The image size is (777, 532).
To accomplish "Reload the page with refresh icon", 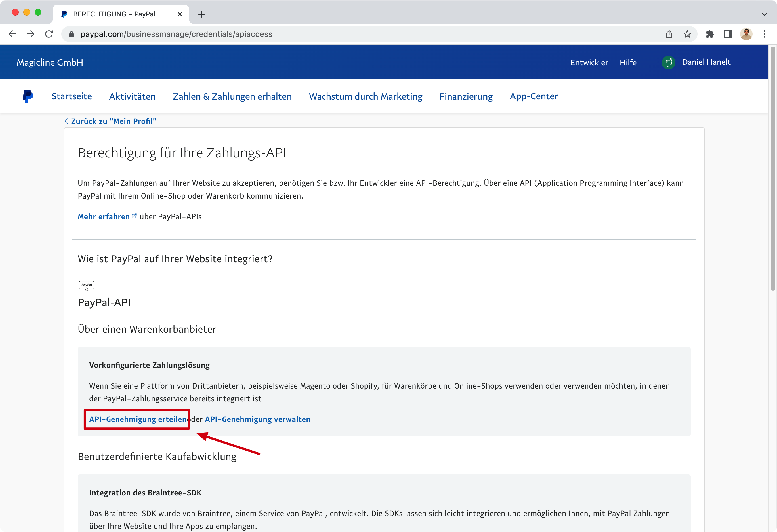I will point(49,34).
